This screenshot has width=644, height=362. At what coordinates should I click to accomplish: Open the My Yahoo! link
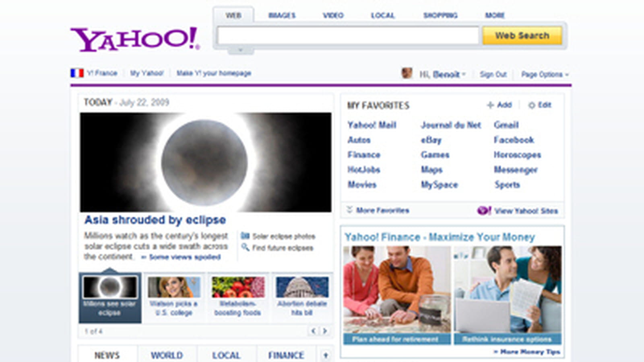click(147, 73)
